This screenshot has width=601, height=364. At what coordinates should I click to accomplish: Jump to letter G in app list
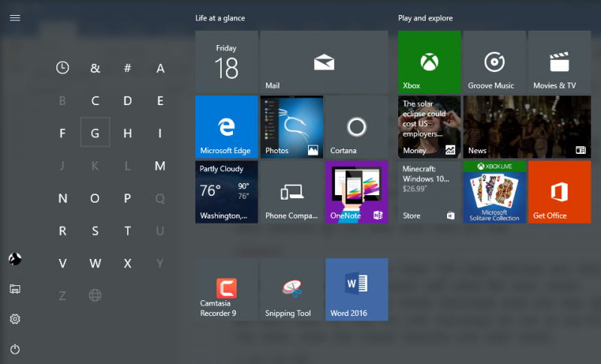95,134
